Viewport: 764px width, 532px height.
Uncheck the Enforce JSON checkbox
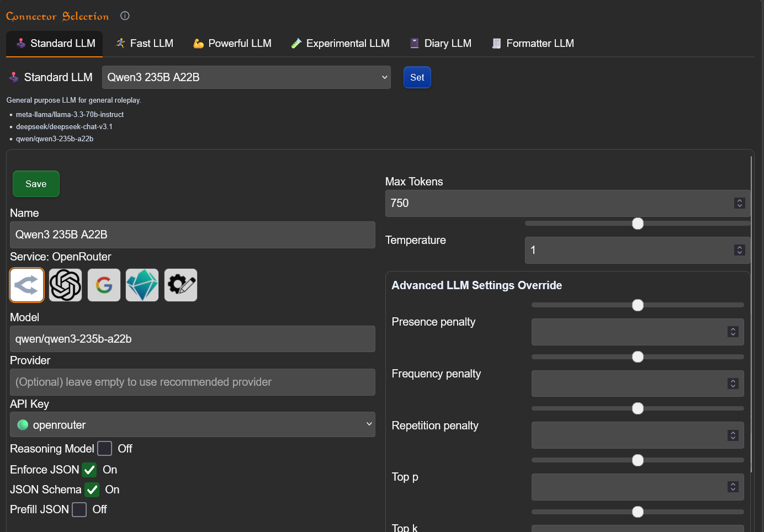89,470
